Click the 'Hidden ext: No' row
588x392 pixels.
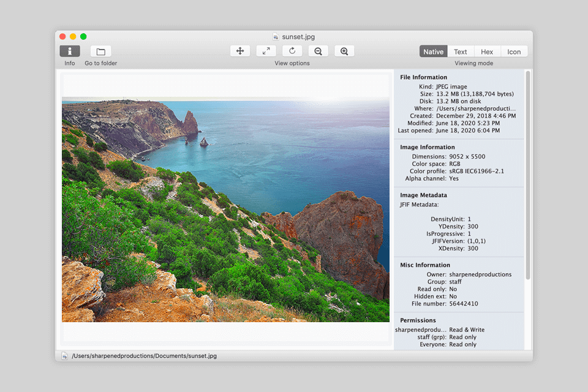[435, 296]
